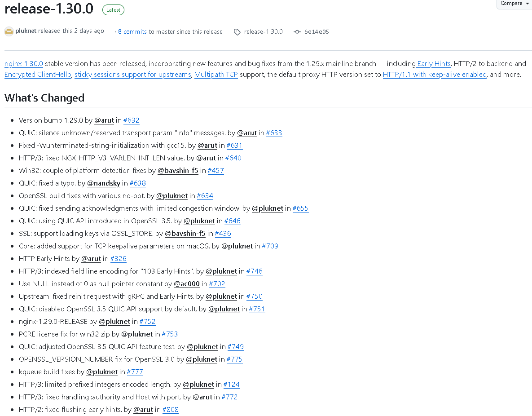This screenshot has width=532, height=416.
Task: Open the nginx-1.30.0 announcement link
Action: 23,63
